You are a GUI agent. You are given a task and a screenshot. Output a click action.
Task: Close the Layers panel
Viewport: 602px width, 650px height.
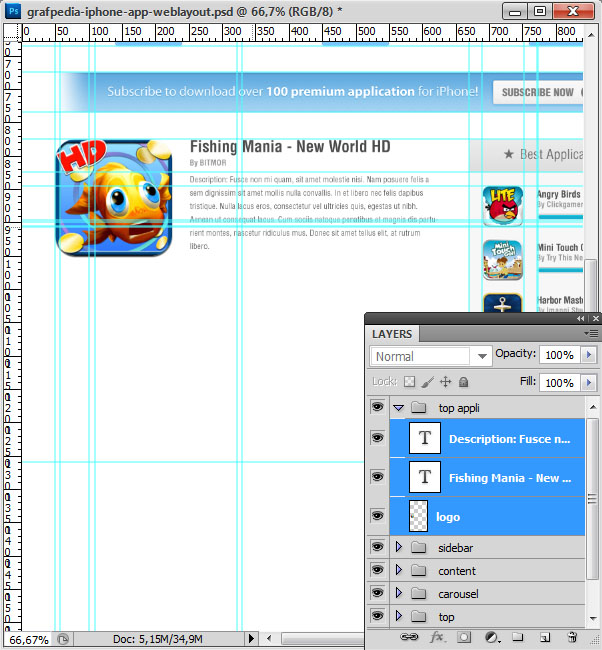[x=595, y=318]
